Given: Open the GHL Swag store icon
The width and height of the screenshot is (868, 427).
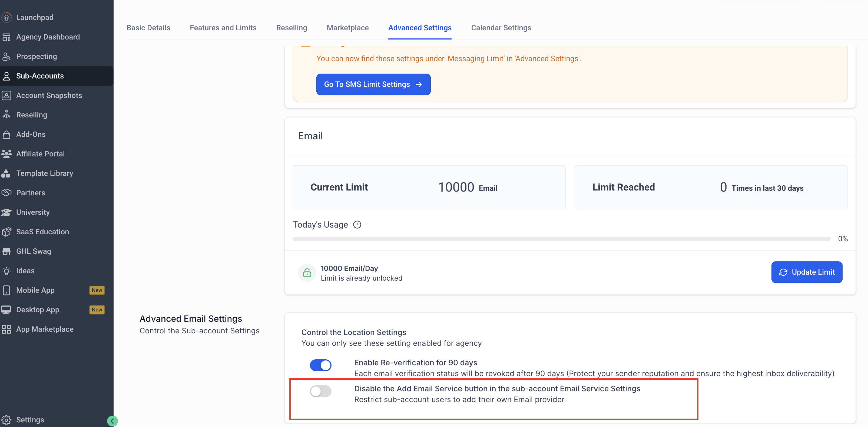Looking at the screenshot, I should point(6,251).
